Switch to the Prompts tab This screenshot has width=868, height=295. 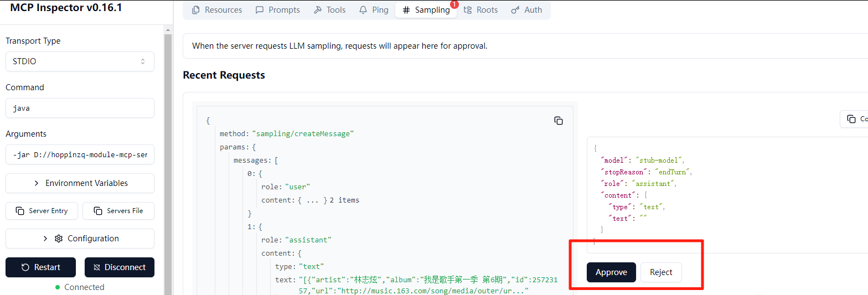277,10
